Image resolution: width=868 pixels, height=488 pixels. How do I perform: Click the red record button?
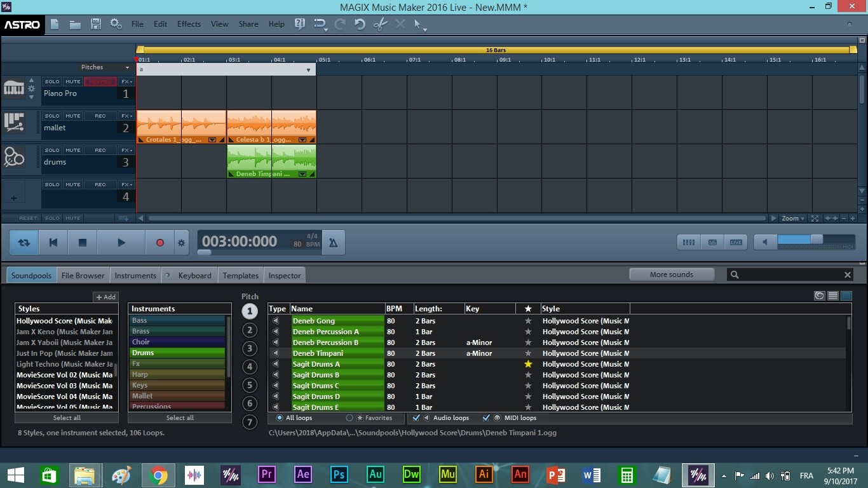point(160,242)
